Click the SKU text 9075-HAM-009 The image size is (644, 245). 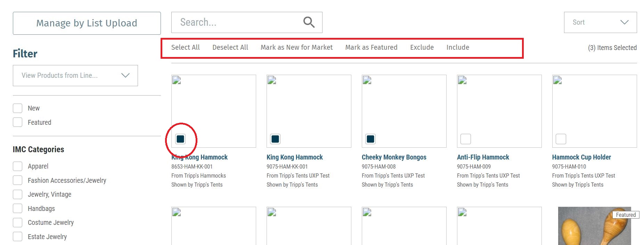point(474,166)
